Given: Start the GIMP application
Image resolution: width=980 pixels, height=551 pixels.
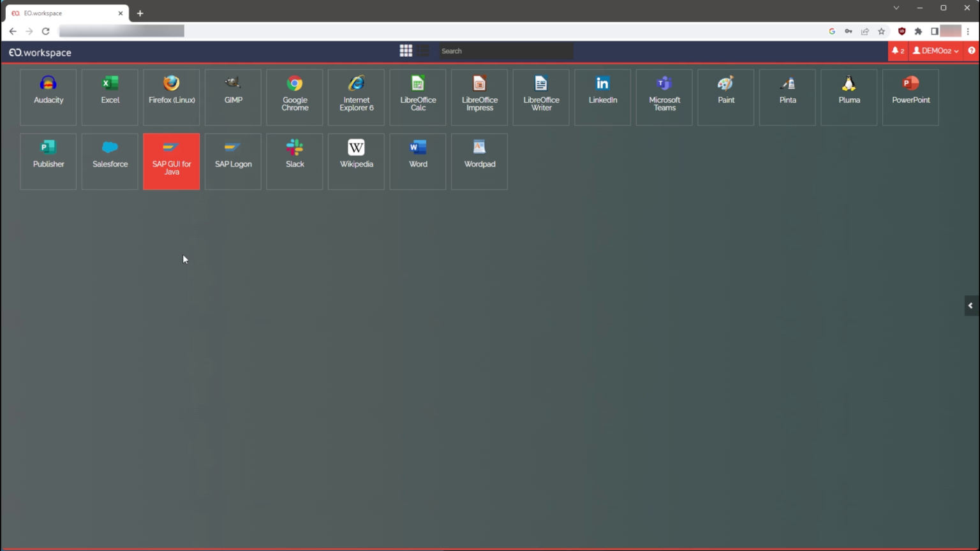Looking at the screenshot, I should [x=233, y=98].
